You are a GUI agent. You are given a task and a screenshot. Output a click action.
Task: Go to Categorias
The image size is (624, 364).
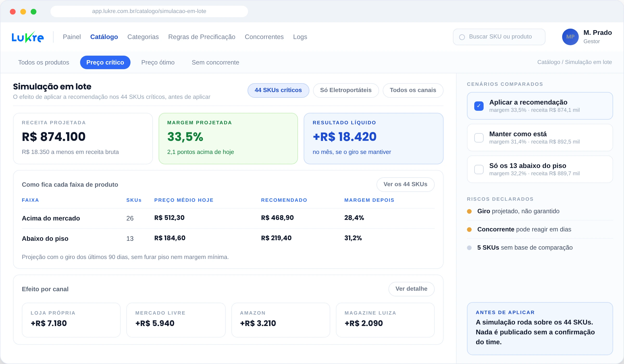click(143, 37)
